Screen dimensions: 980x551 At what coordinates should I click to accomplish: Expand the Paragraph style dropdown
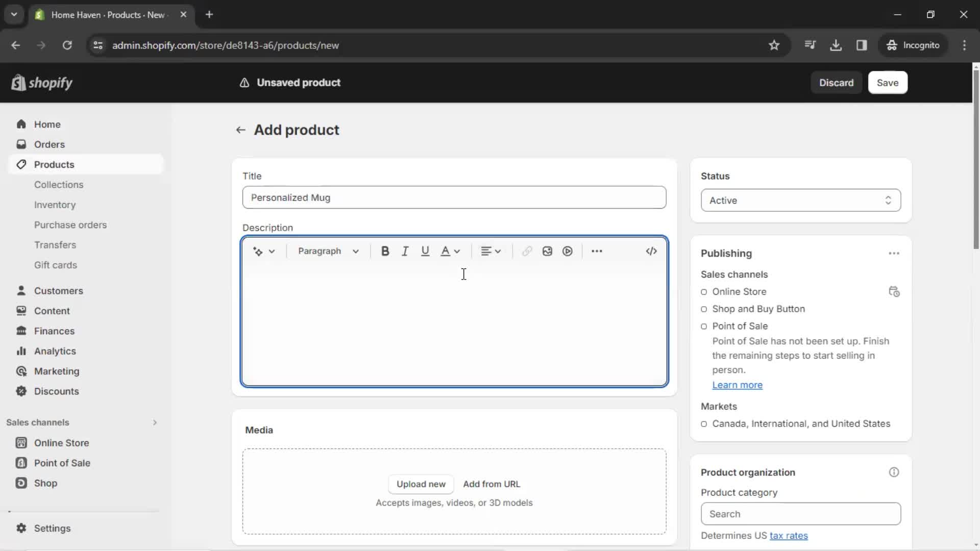point(328,251)
